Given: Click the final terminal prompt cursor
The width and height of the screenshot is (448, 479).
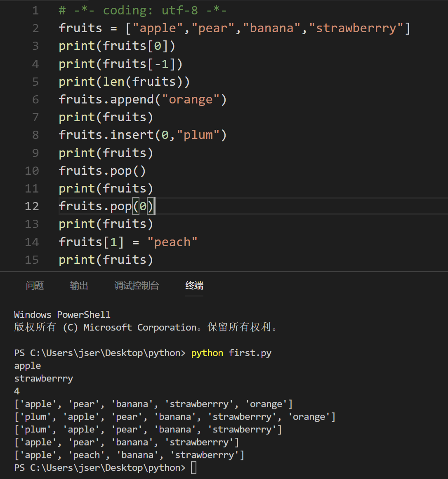Looking at the screenshot, I should pyautogui.click(x=193, y=468).
